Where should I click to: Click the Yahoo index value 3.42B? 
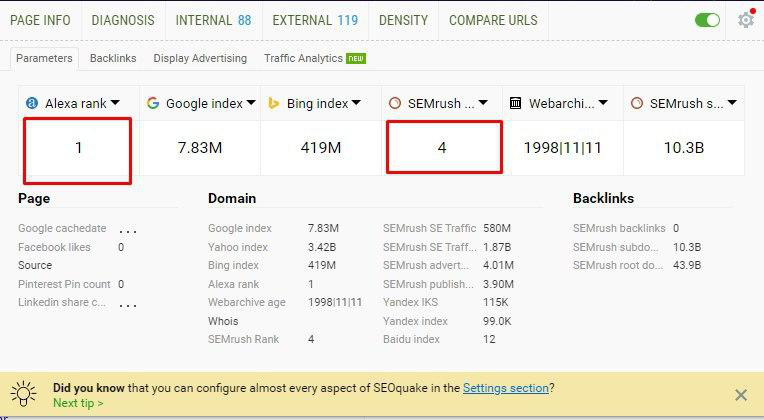322,247
